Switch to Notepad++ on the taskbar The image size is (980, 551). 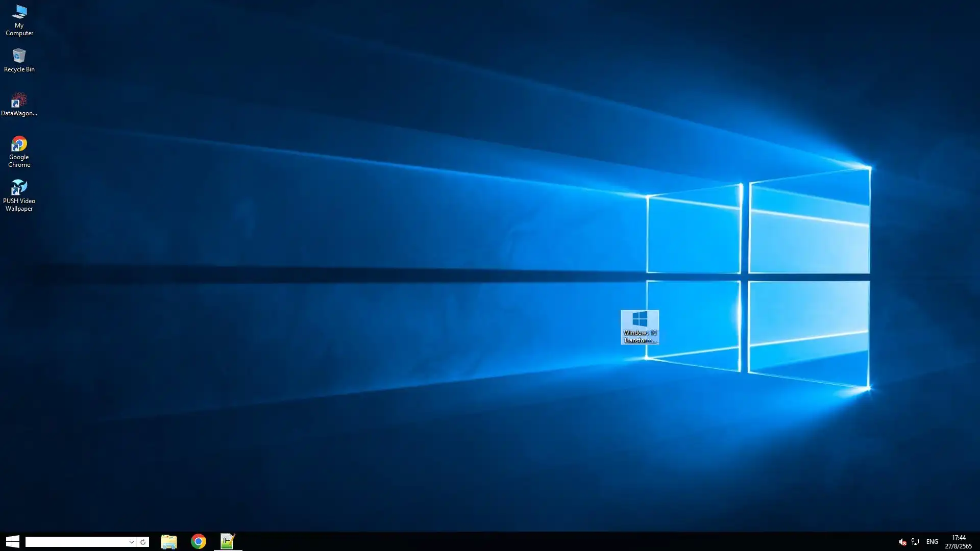pyautogui.click(x=228, y=541)
